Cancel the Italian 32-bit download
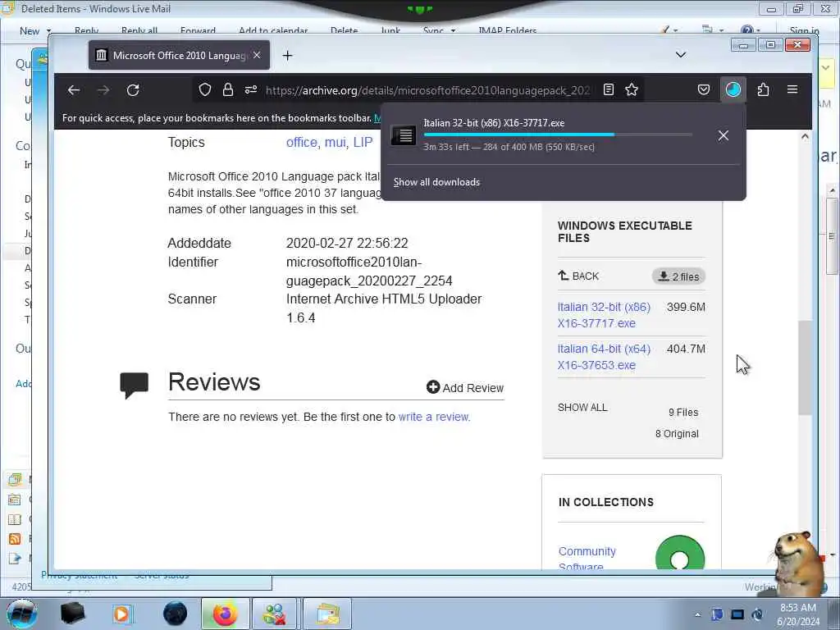This screenshot has width=840, height=630. pyautogui.click(x=724, y=135)
